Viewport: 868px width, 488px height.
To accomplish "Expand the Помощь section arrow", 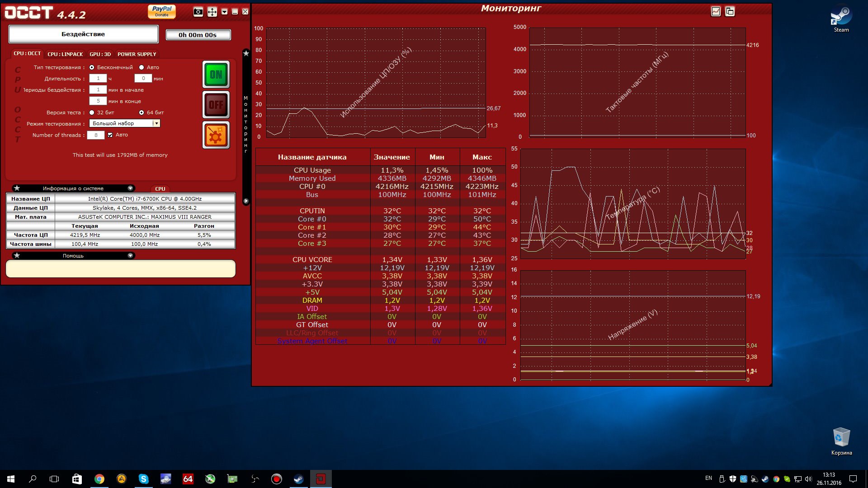I will [x=130, y=256].
